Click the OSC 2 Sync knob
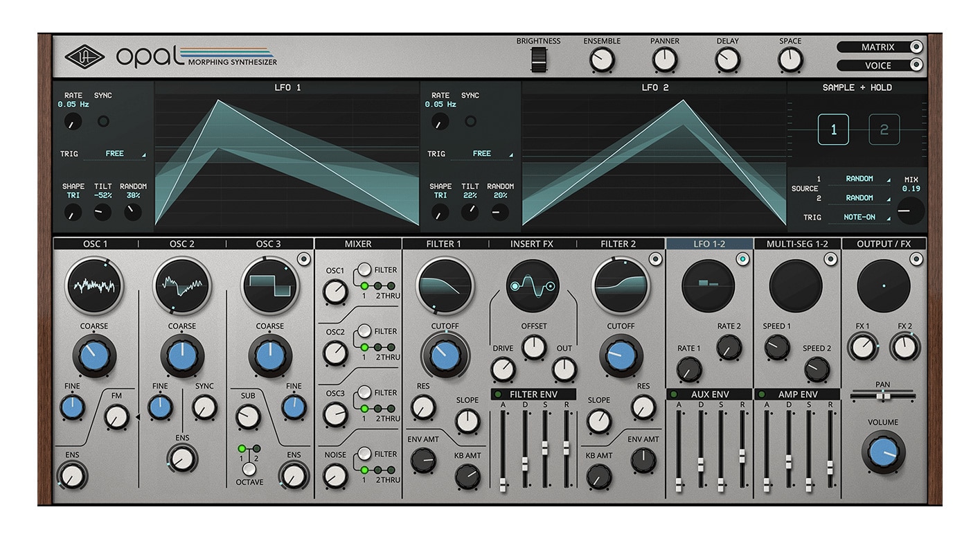Image resolution: width=980 pixels, height=539 pixels. (x=204, y=407)
